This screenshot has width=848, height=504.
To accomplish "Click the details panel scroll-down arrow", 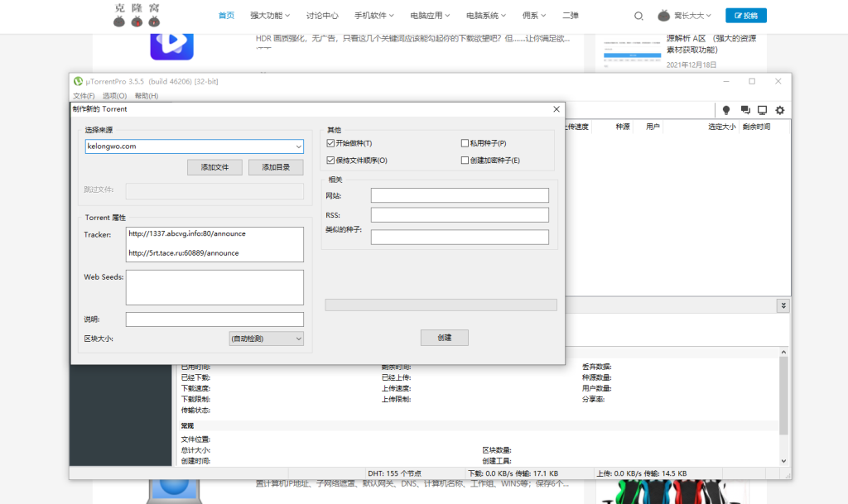I will 783,461.
